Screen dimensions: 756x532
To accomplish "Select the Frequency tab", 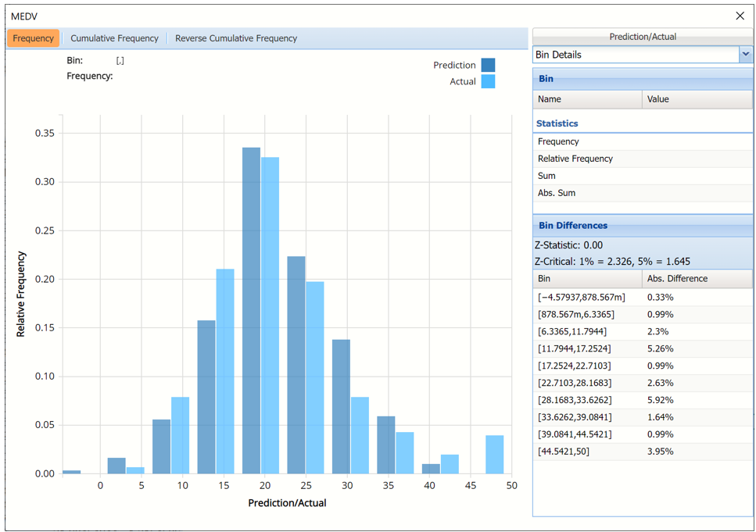I will point(34,38).
